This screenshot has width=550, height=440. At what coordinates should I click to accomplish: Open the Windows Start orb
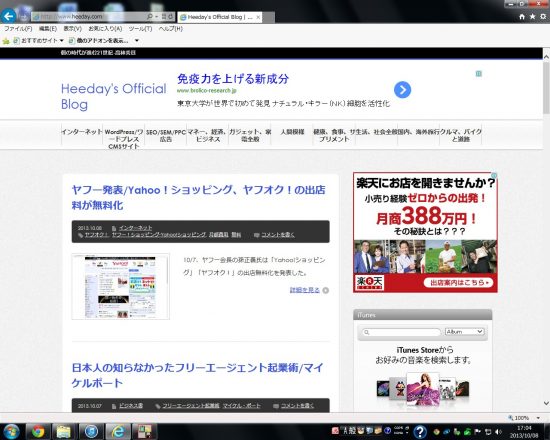tap(11, 431)
